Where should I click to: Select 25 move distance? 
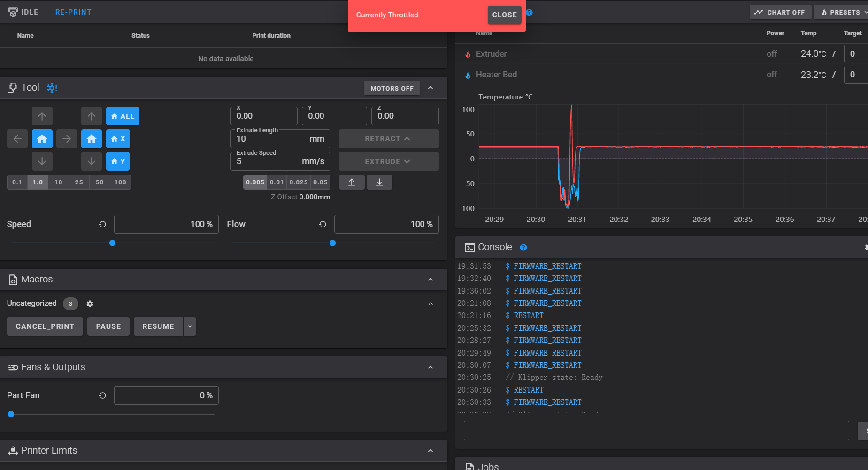coord(79,182)
